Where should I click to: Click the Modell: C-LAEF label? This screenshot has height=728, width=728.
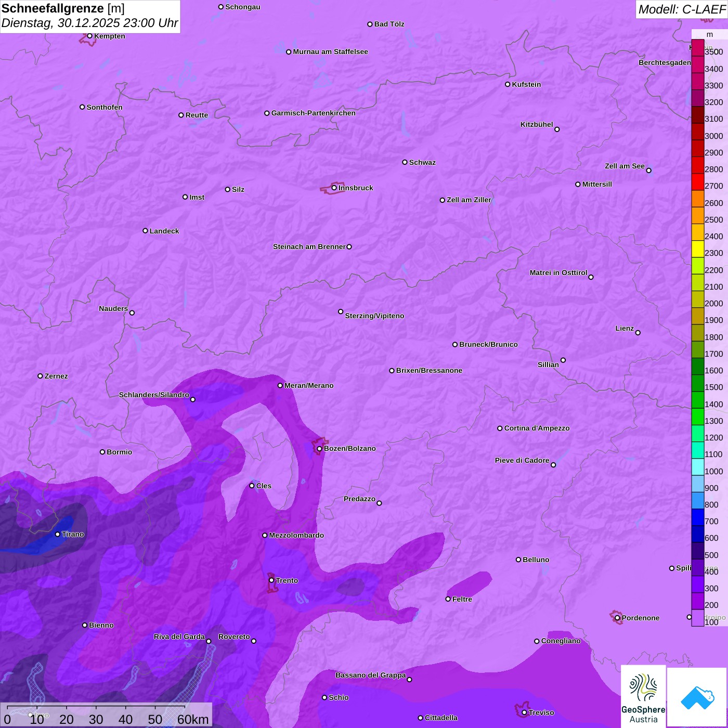click(681, 9)
